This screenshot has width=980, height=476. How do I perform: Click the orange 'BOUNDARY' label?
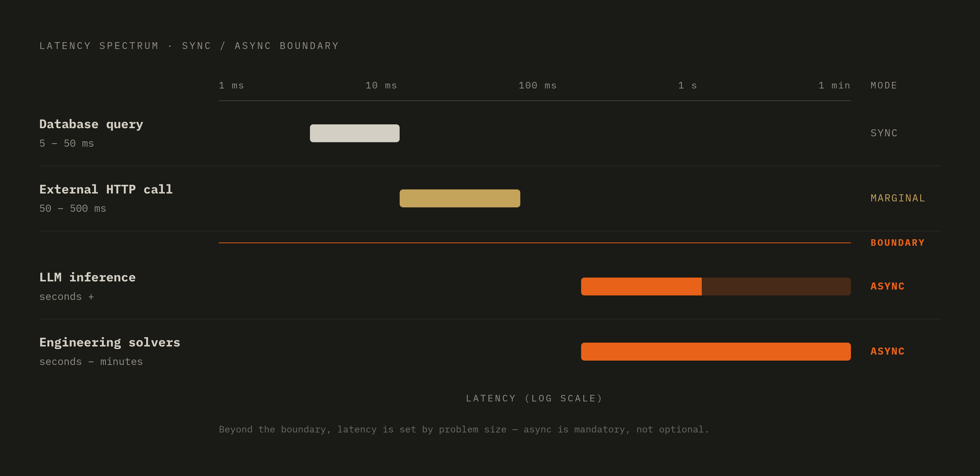pos(898,242)
